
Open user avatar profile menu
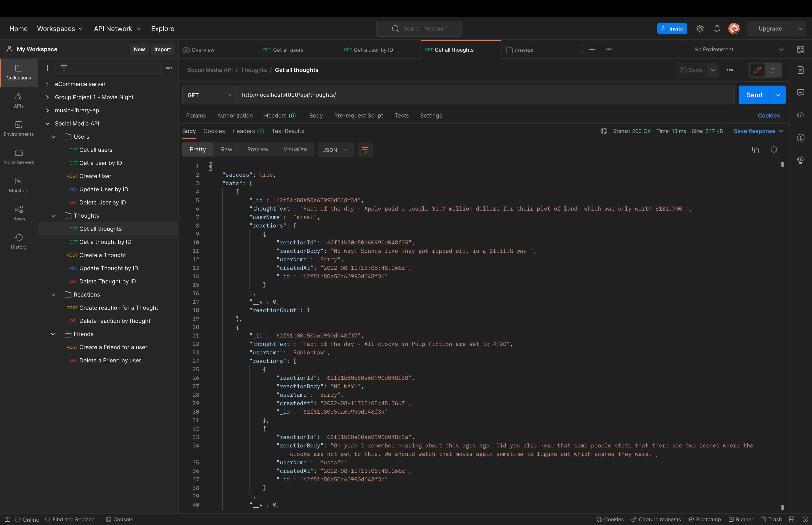tap(734, 29)
